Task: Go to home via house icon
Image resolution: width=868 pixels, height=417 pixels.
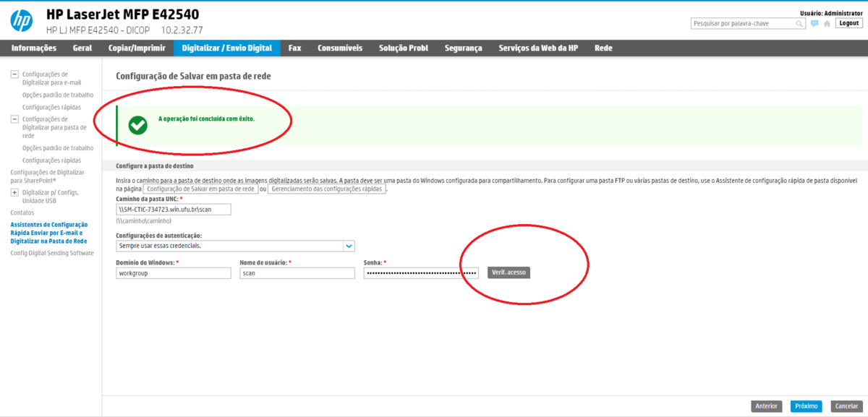Action: pyautogui.click(x=827, y=24)
